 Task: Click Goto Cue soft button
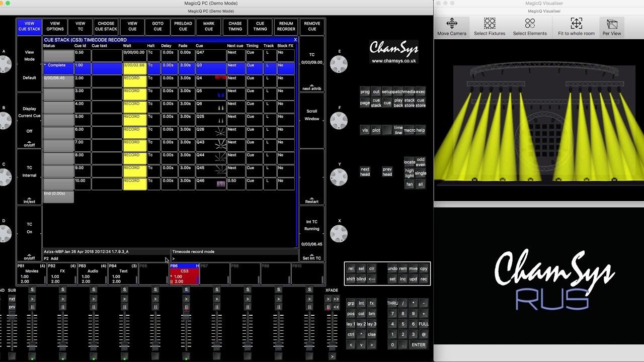click(x=157, y=27)
